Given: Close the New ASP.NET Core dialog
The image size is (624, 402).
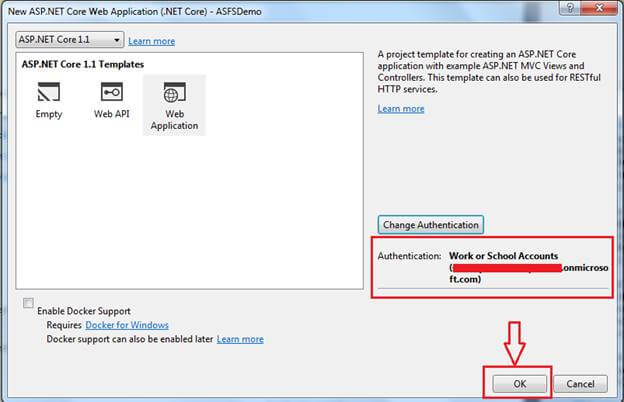Looking at the screenshot, I should [599, 8].
